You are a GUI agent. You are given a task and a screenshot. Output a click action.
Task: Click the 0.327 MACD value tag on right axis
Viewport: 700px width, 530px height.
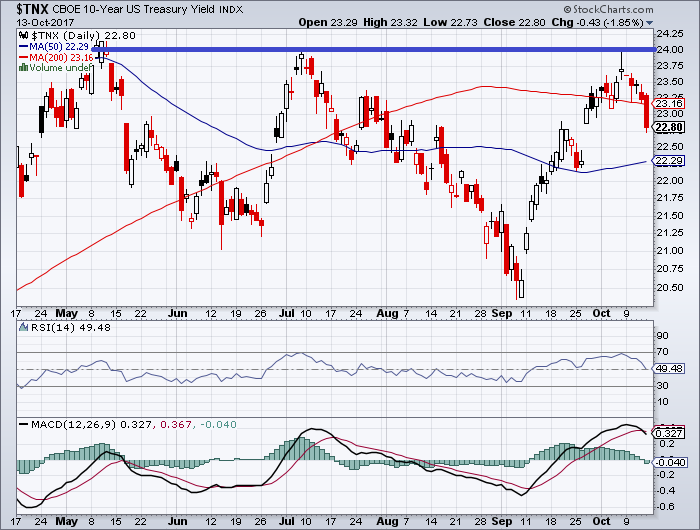670,432
